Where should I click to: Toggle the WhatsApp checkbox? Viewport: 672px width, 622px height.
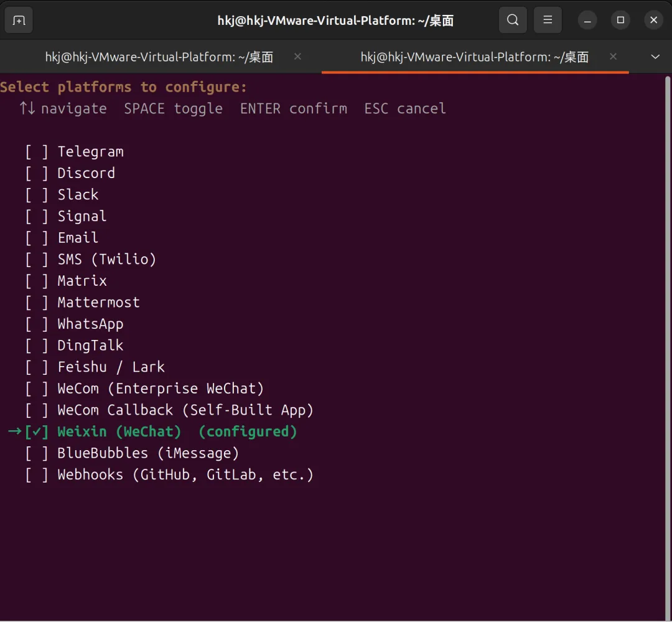tap(37, 324)
